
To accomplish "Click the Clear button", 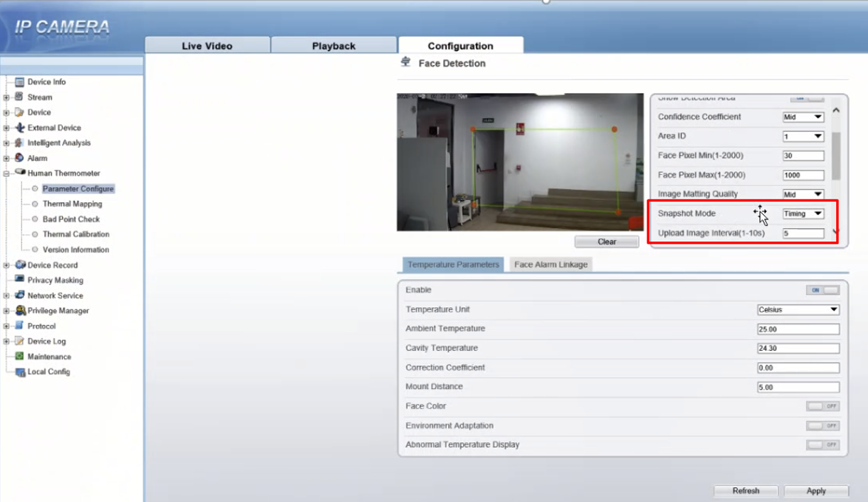I will [x=606, y=242].
